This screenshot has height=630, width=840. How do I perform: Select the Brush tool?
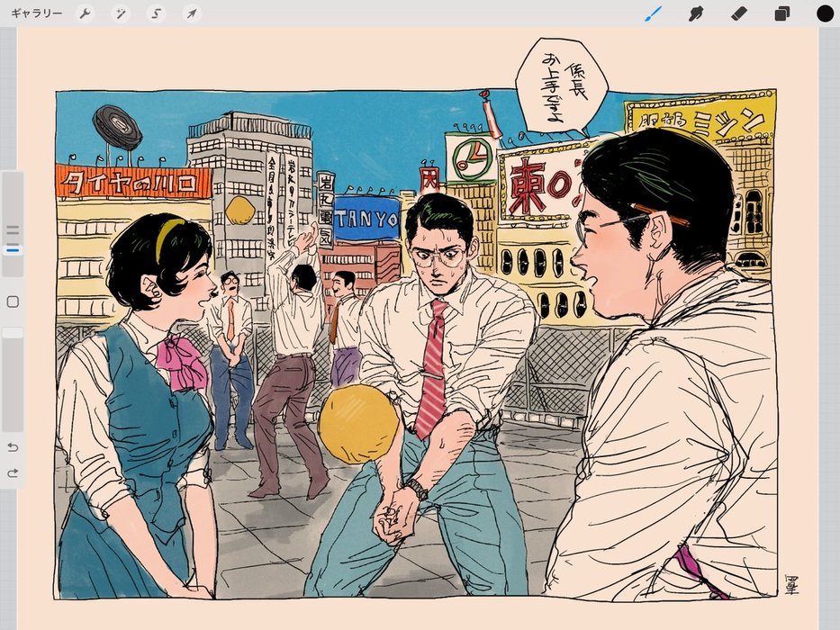tap(653, 13)
